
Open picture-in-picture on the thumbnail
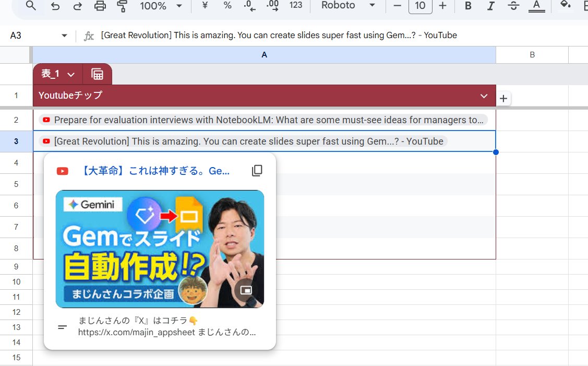[246, 290]
